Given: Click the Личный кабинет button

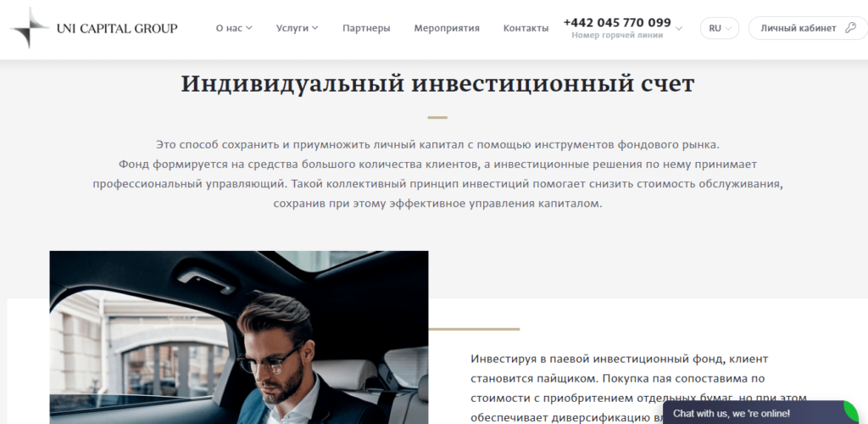Looking at the screenshot, I should (x=808, y=28).
